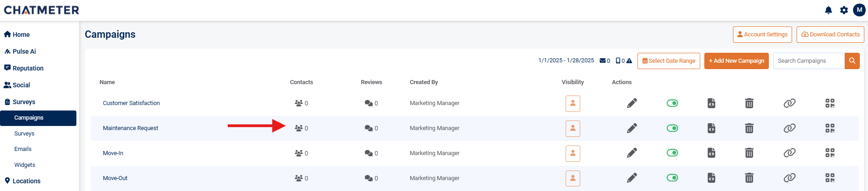The width and height of the screenshot is (868, 191).
Task: Disable the Maintenance Request campaign toggle
Action: pyautogui.click(x=672, y=128)
